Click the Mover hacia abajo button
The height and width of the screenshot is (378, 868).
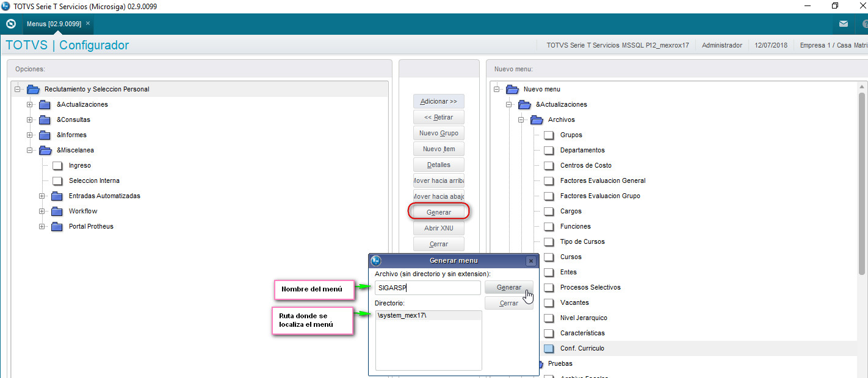pyautogui.click(x=439, y=196)
